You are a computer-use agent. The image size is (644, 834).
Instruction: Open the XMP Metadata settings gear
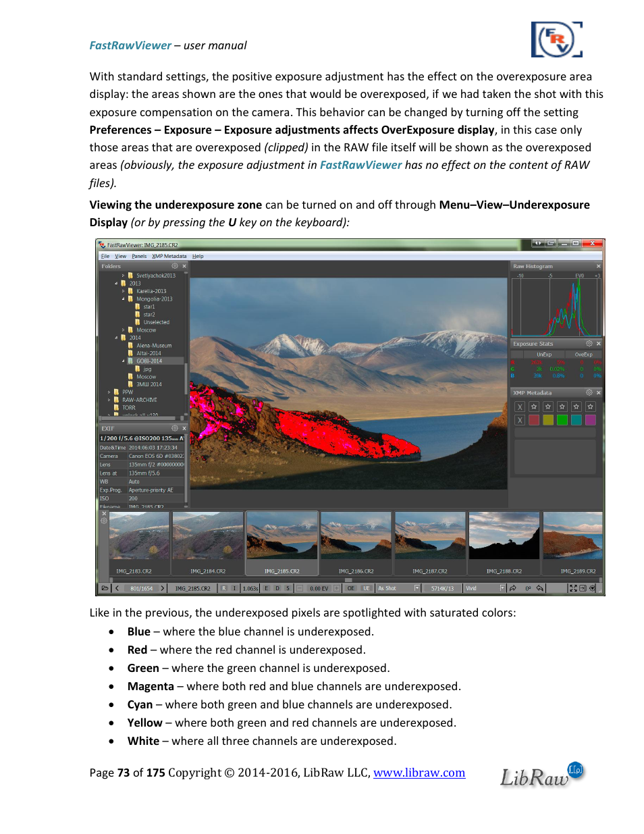click(x=589, y=392)
